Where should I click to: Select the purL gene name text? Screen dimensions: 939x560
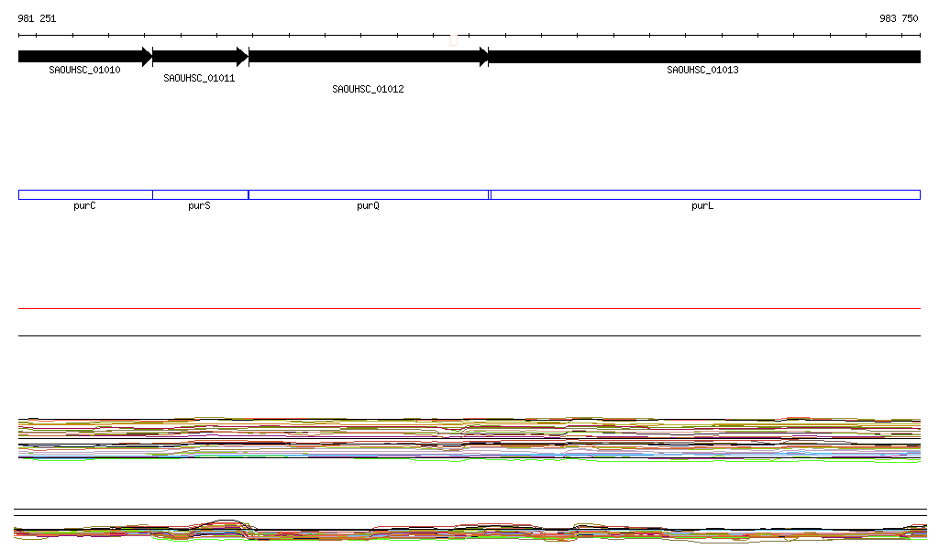click(702, 206)
